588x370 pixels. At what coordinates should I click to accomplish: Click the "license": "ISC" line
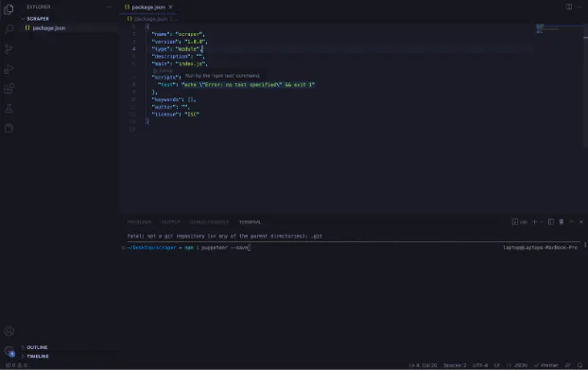tap(175, 115)
